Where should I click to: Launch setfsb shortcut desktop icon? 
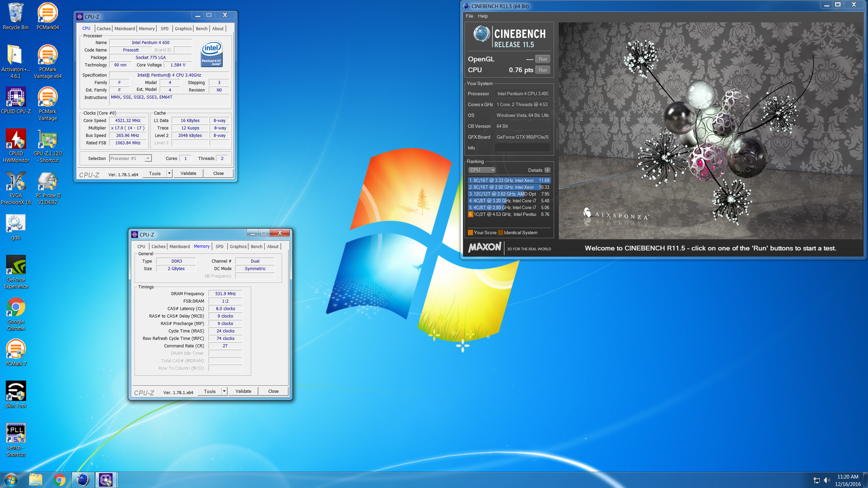click(16, 440)
